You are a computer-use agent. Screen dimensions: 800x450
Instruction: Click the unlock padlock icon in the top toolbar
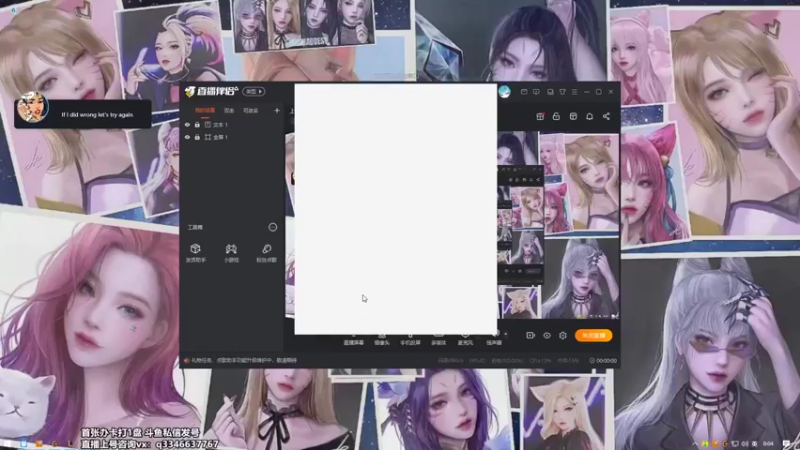556,116
